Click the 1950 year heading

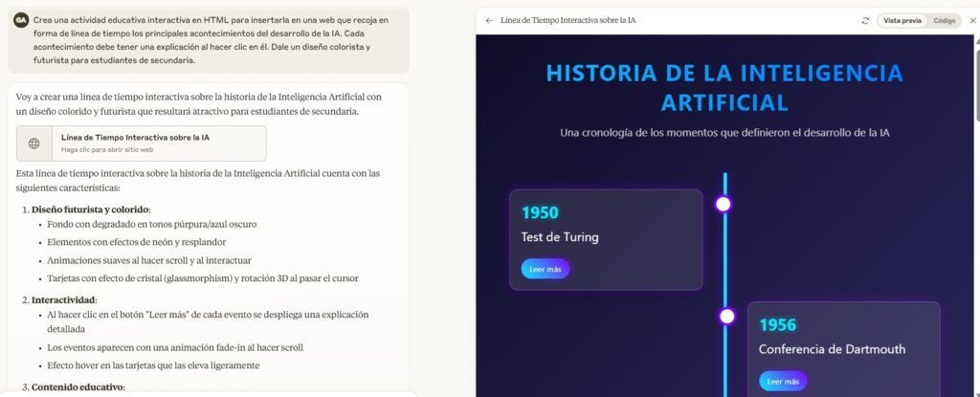[x=540, y=213]
